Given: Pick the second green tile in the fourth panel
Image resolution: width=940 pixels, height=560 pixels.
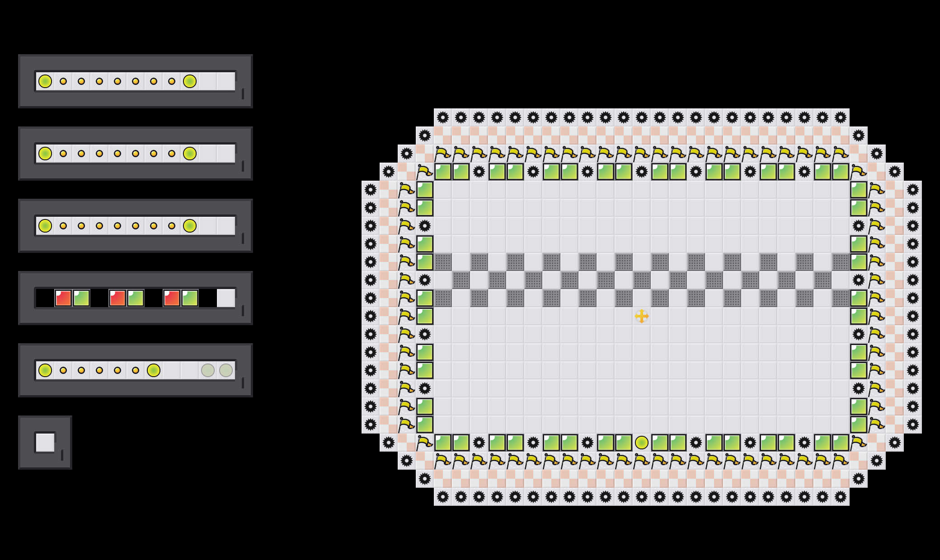Looking at the screenshot, I should 136,298.
